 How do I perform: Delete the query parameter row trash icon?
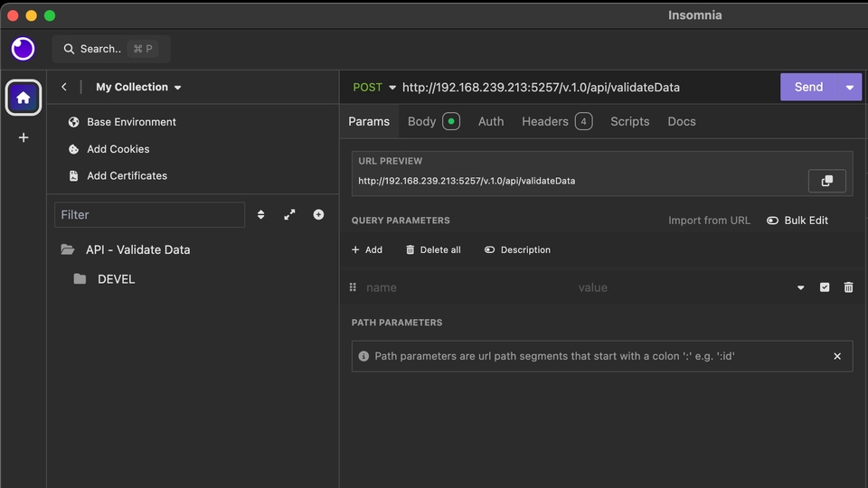pyautogui.click(x=848, y=287)
